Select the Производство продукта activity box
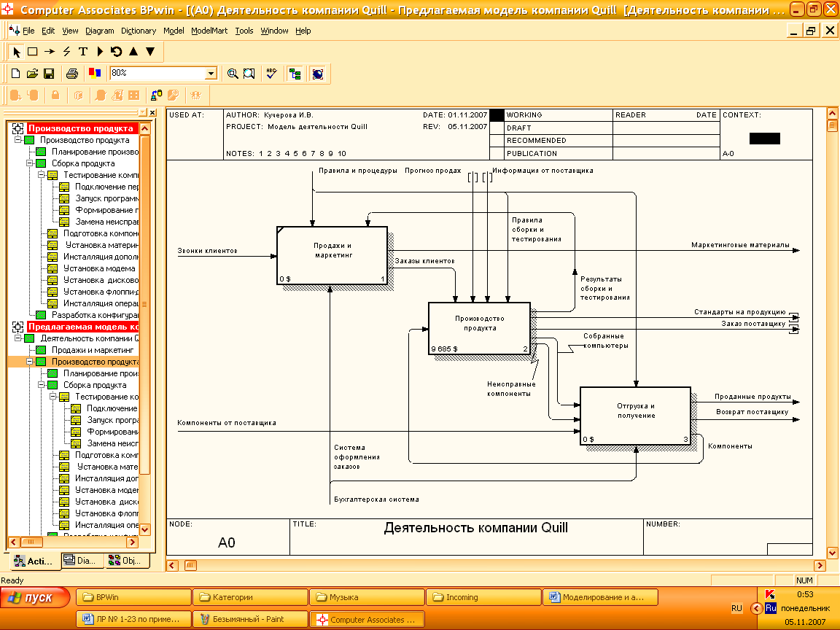This screenshot has width=840, height=630. pyautogui.click(x=480, y=328)
